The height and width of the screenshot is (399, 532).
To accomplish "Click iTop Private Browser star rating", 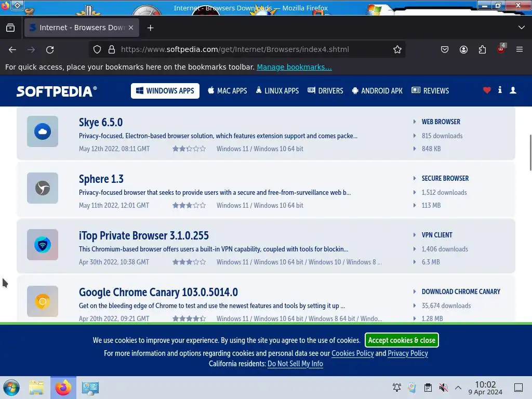I will [189, 262].
